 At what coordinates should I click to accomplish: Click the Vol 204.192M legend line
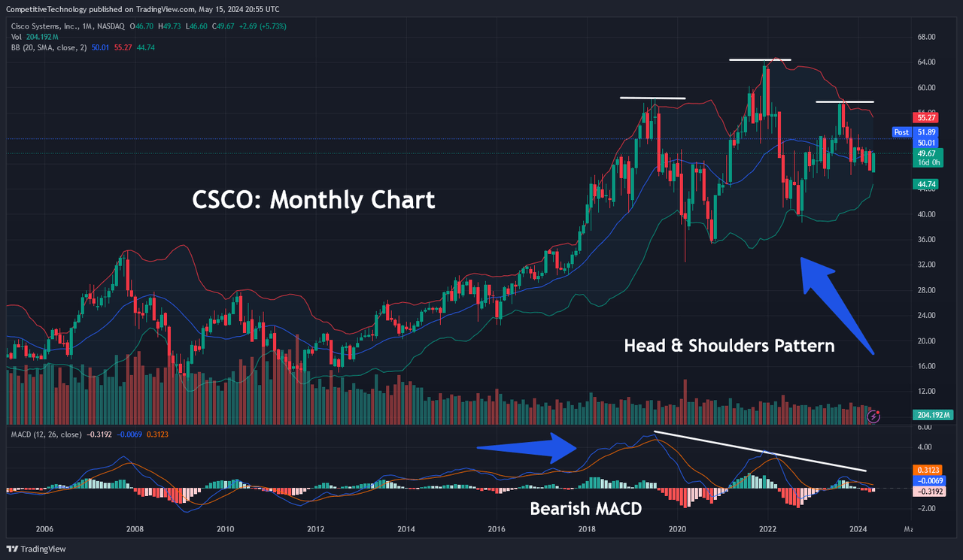[33, 37]
